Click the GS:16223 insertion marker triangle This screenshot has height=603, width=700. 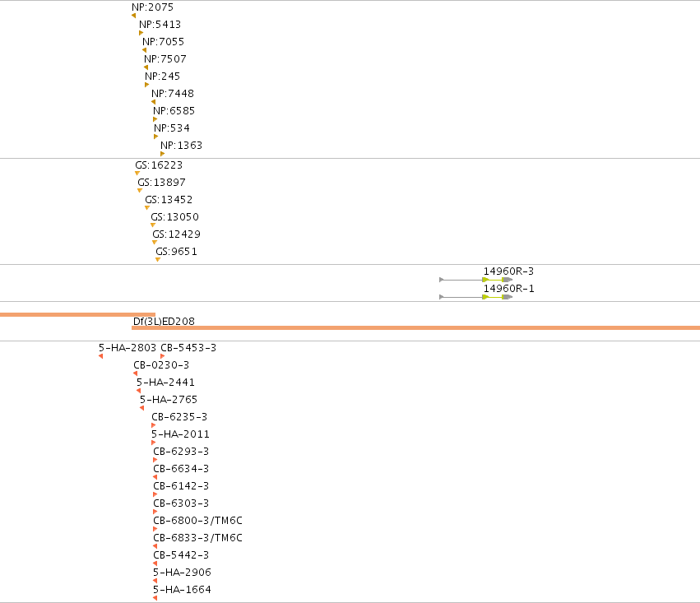point(137,174)
